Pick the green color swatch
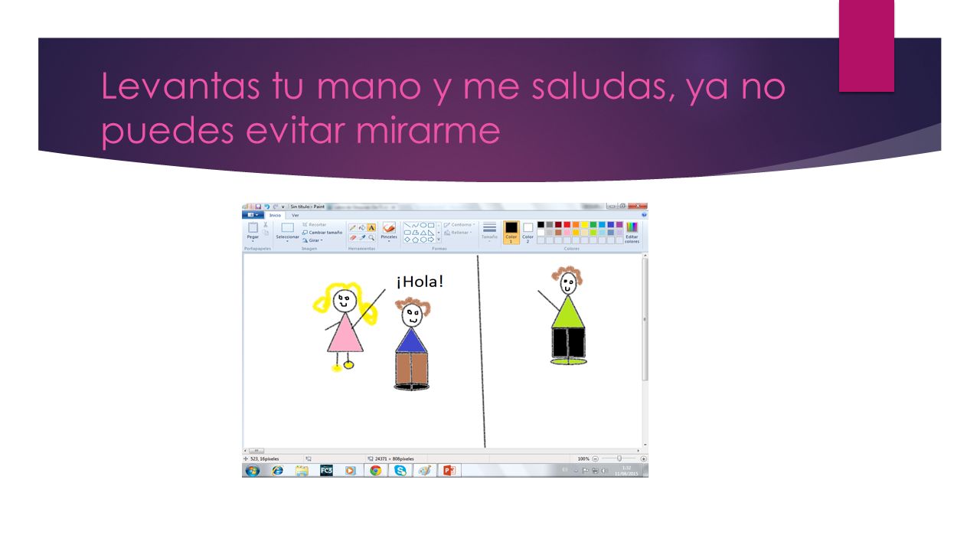This screenshot has height=551, width=980. click(x=593, y=224)
